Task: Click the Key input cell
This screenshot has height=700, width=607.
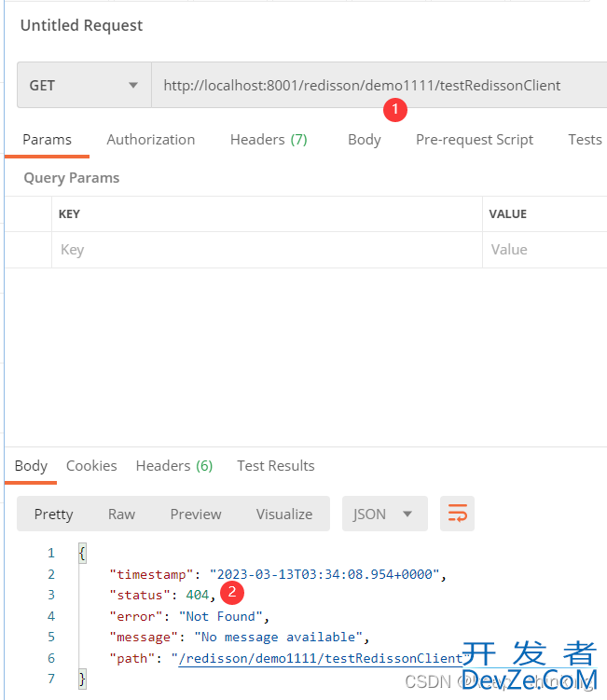Action: click(x=267, y=250)
